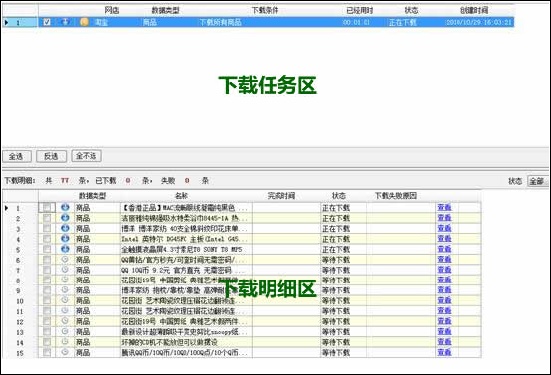Open the 状态 filter dropdown showing 全部

click(x=537, y=181)
